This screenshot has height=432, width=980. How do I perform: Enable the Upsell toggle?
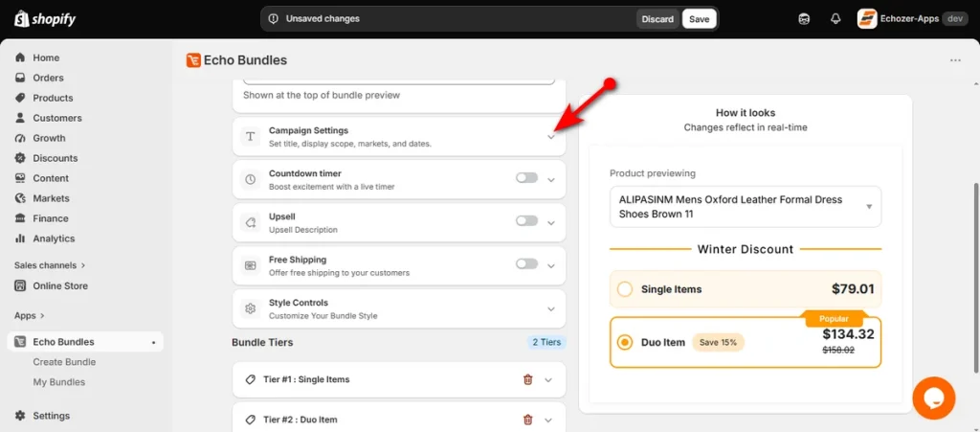[x=527, y=220]
